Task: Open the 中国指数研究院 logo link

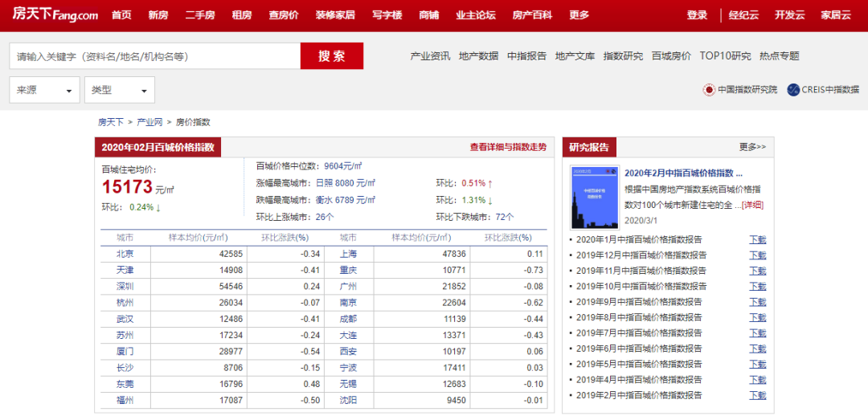Action: click(739, 90)
